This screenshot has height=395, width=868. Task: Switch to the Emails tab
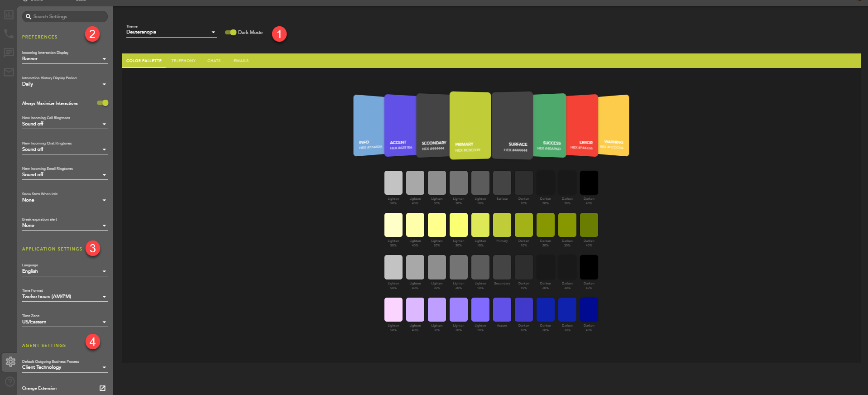click(x=241, y=61)
